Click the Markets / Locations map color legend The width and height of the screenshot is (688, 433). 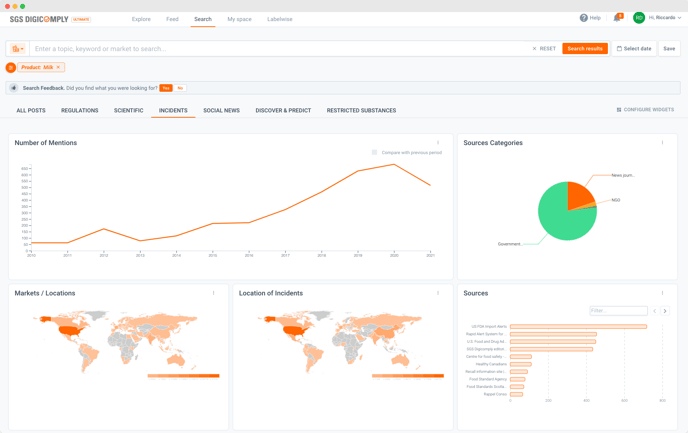[x=183, y=376]
